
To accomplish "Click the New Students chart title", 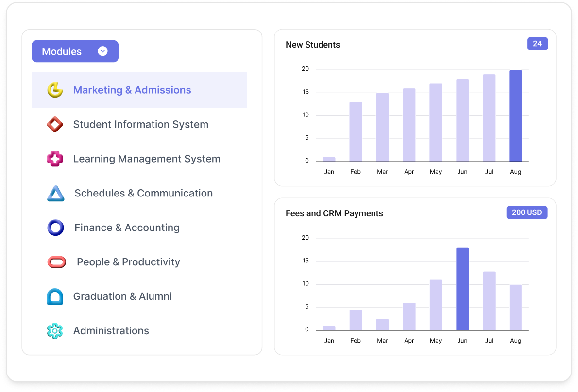I will coord(313,45).
